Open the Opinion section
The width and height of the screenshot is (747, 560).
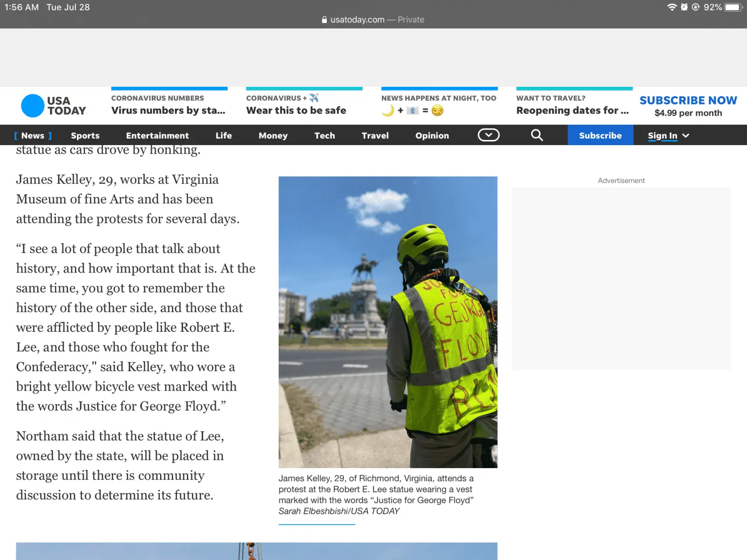pyautogui.click(x=432, y=136)
